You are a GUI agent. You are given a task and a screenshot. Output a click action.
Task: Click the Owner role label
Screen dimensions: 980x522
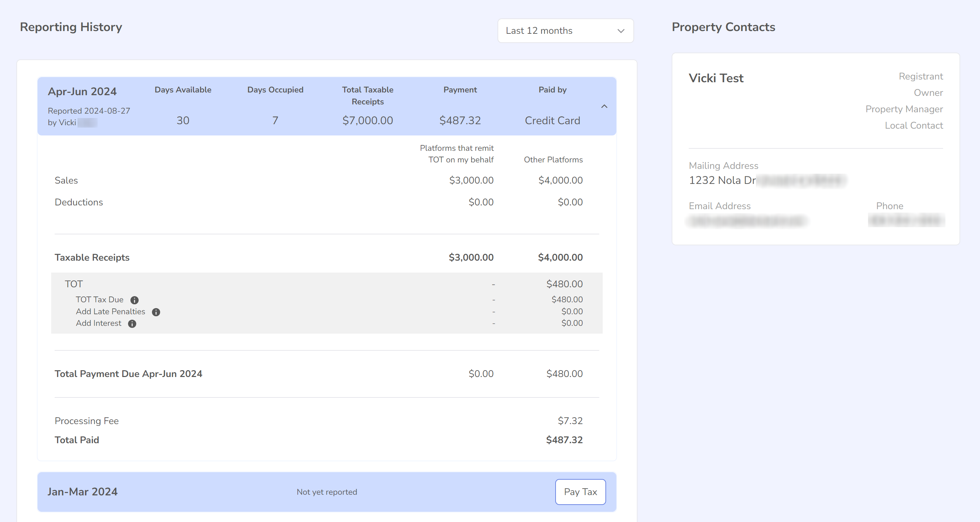pyautogui.click(x=928, y=93)
